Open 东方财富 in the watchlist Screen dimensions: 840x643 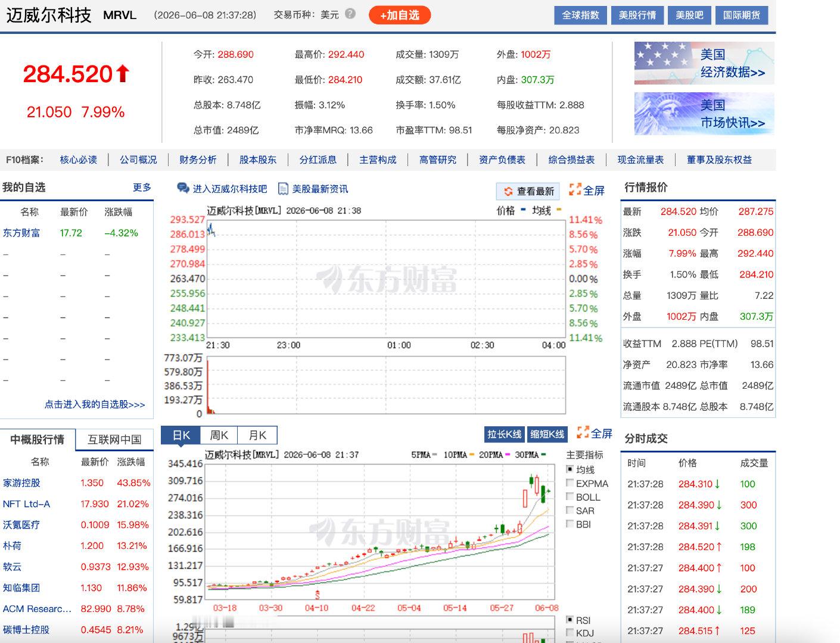pos(21,233)
